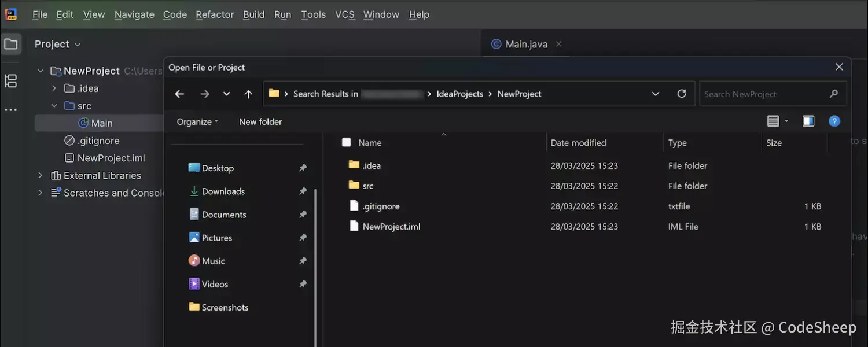The image size is (868, 347).
Task: Click the blue Help question icon
Action: point(834,121)
